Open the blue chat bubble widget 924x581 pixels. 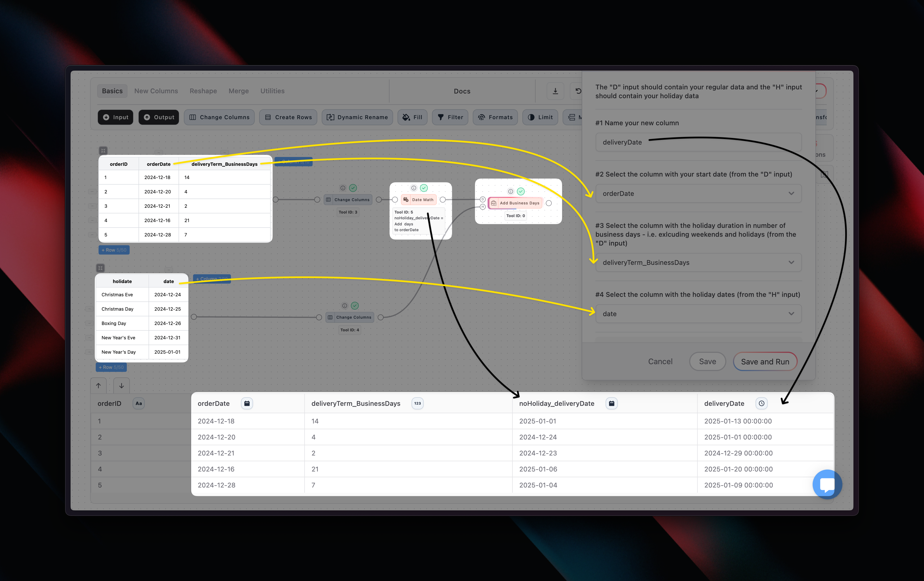click(827, 484)
